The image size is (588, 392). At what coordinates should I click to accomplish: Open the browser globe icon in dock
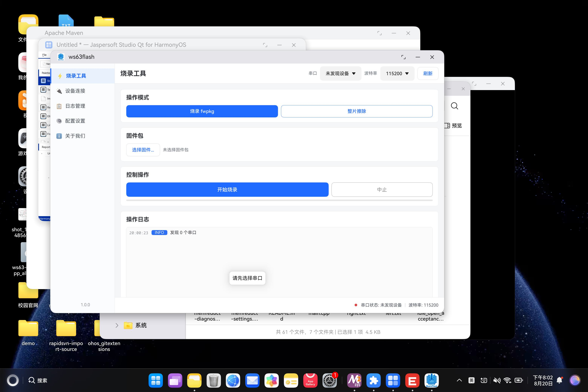[233, 381]
